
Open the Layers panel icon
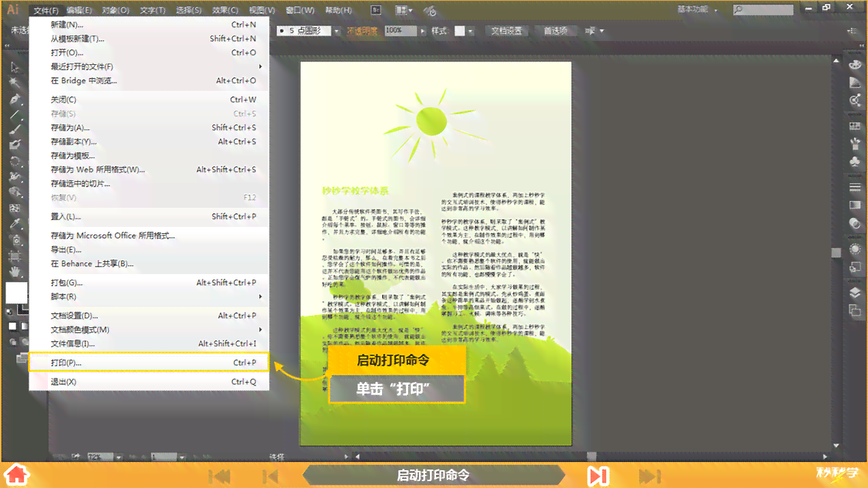pyautogui.click(x=855, y=293)
